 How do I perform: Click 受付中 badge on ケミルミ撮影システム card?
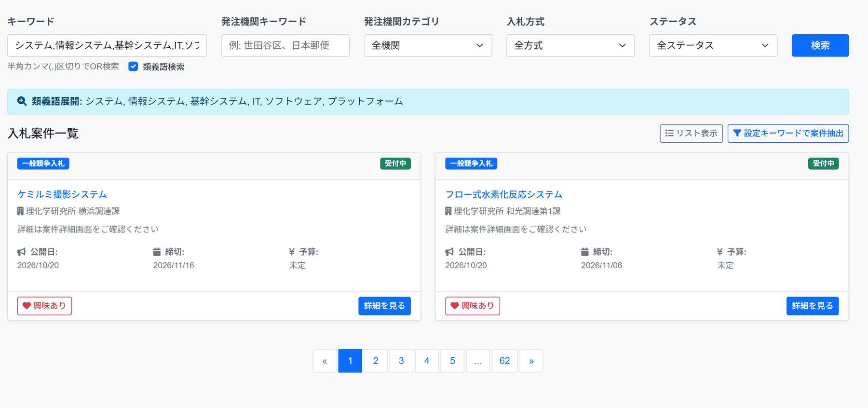395,163
